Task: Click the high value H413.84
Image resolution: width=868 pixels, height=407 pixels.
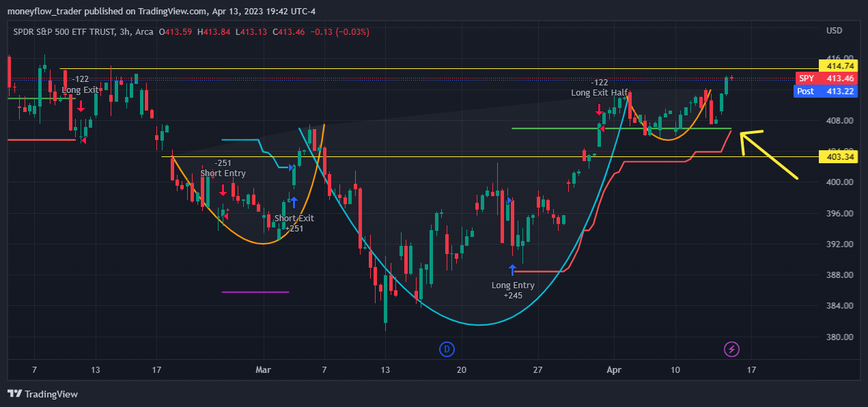Action: [x=214, y=31]
